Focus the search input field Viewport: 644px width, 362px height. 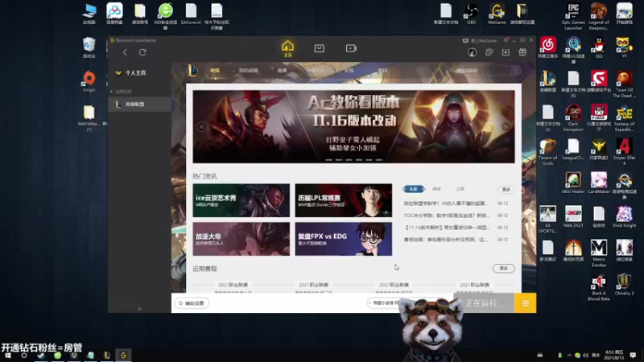tap(482, 71)
